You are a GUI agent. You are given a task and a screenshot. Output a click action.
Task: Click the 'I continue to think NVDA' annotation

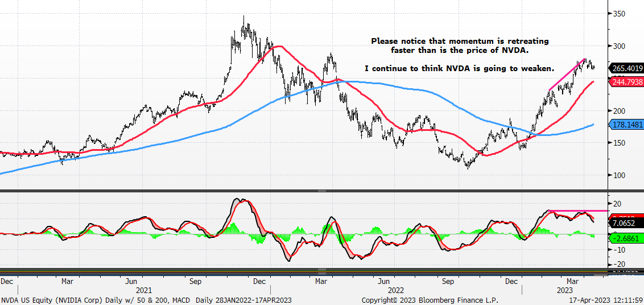(x=459, y=69)
